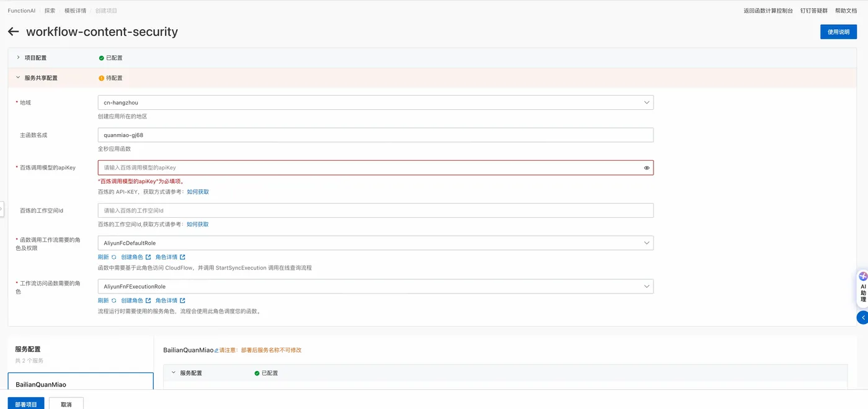Click 角色详情 external-link icon under AliyunFnFExecutionRole
The width and height of the screenshot is (868, 409).
coord(182,300)
